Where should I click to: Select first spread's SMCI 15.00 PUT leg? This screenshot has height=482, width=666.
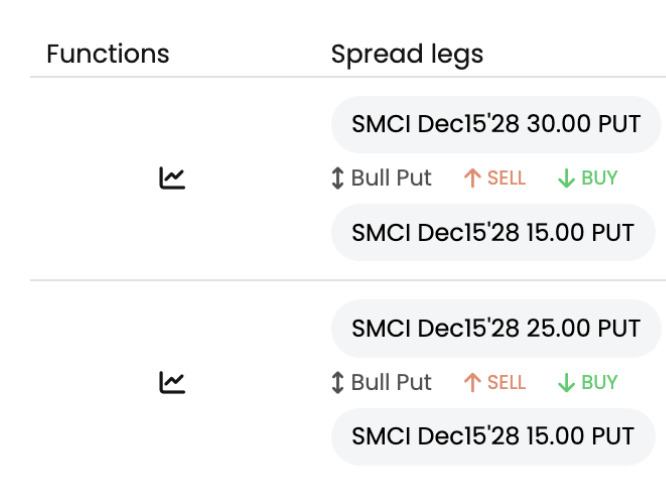click(x=493, y=233)
